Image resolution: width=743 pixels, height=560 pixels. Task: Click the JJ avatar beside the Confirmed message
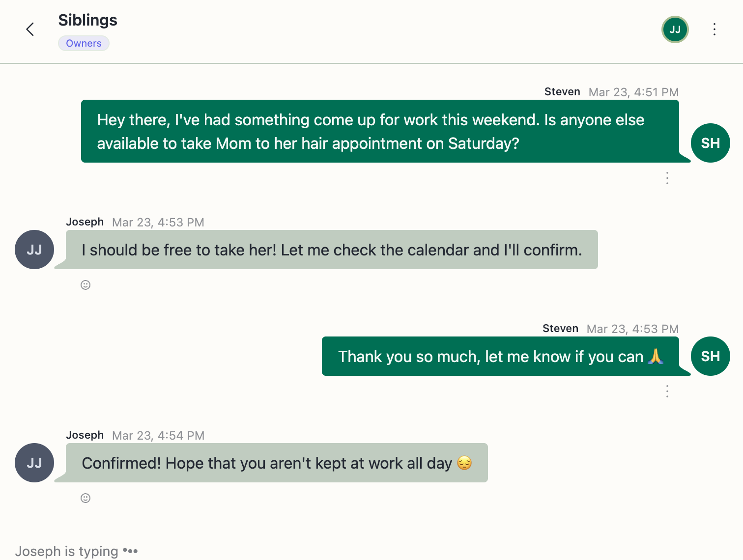point(34,463)
